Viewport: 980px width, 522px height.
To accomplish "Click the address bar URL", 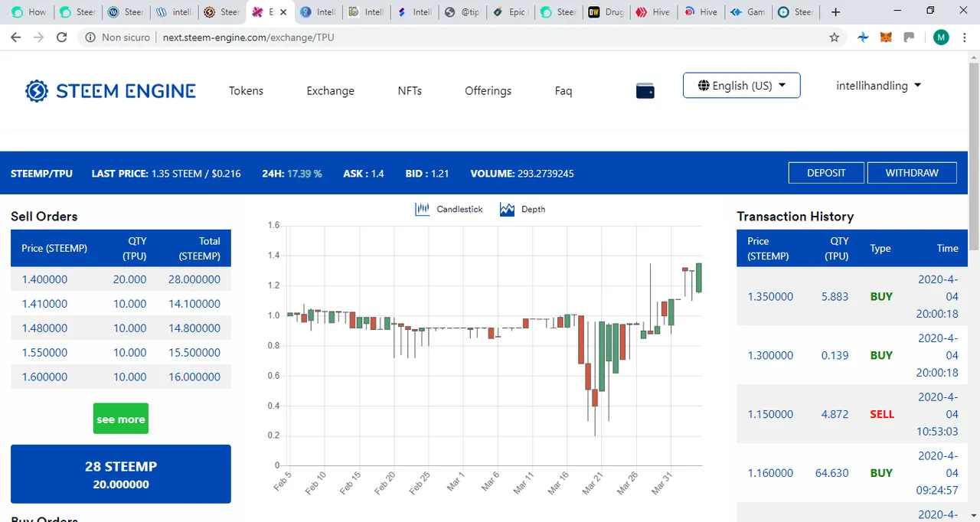I will (249, 37).
